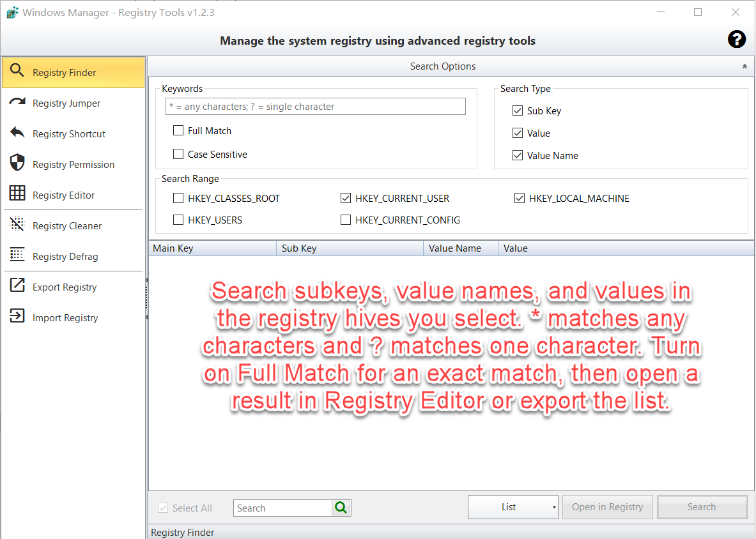The width and height of the screenshot is (756, 539).
Task: Click the Open in Registry button
Action: 608,506
